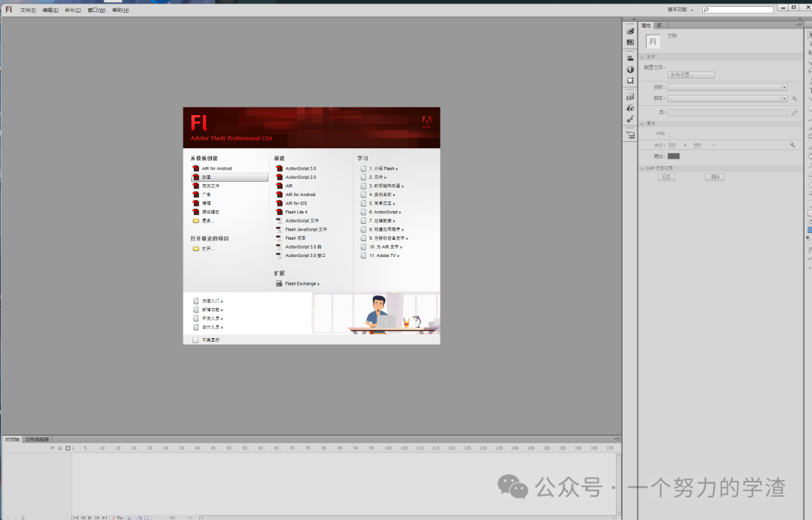Toggle onion skin button in timeline
The image size is (812, 520).
point(129,517)
